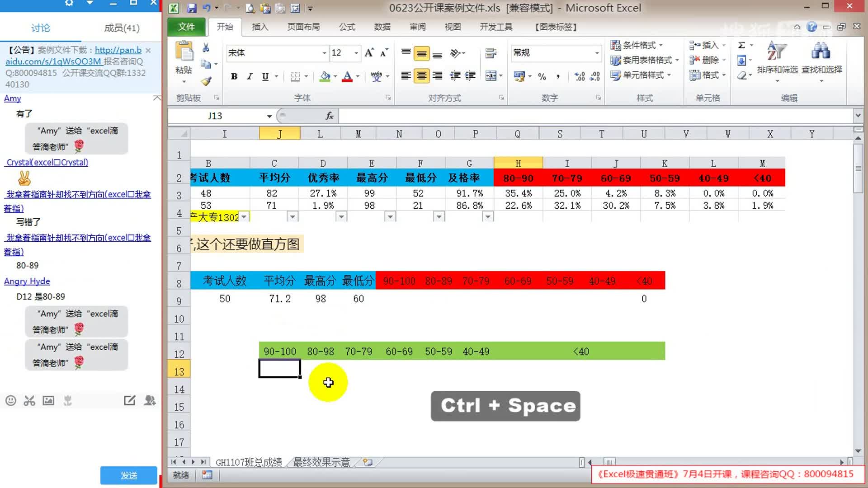This screenshot has height=488, width=868.
Task: Toggle Bold formatting
Action: 234,76
